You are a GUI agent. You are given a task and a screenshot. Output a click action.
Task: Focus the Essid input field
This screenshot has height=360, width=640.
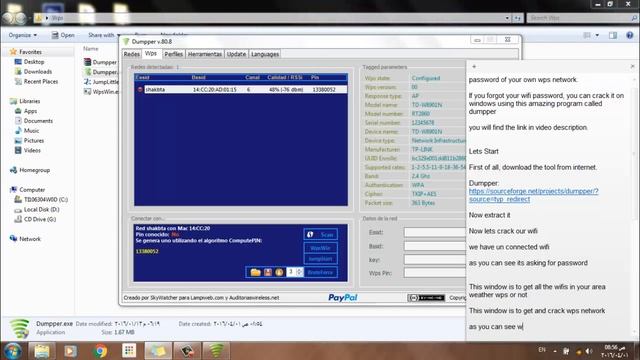tap(435, 232)
